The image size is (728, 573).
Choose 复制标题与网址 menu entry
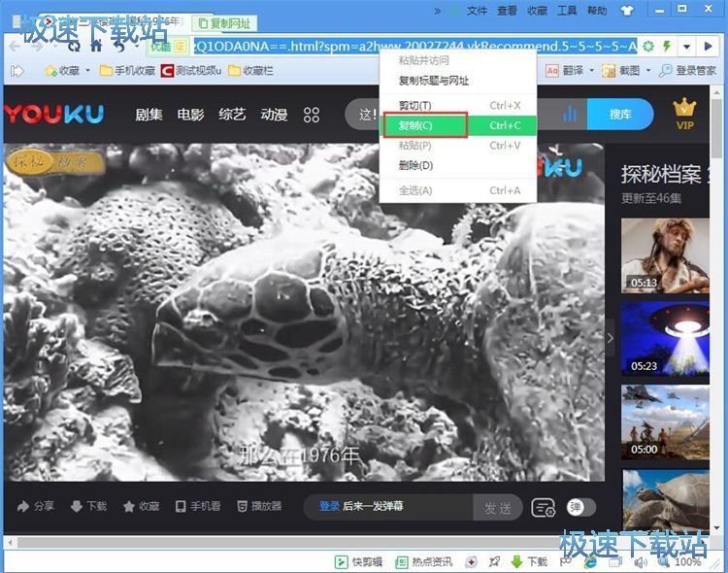[434, 81]
